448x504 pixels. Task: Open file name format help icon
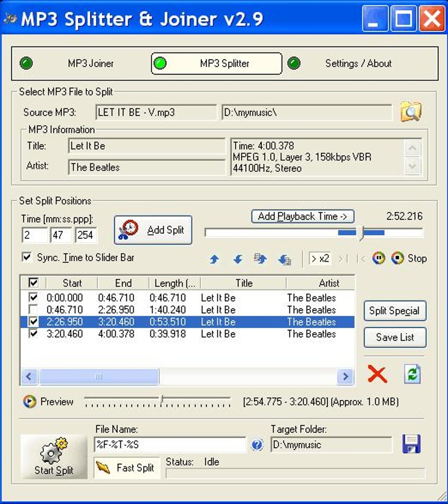(x=257, y=445)
